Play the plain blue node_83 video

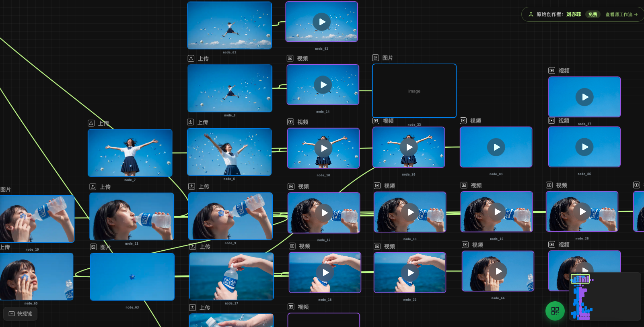[496, 147]
